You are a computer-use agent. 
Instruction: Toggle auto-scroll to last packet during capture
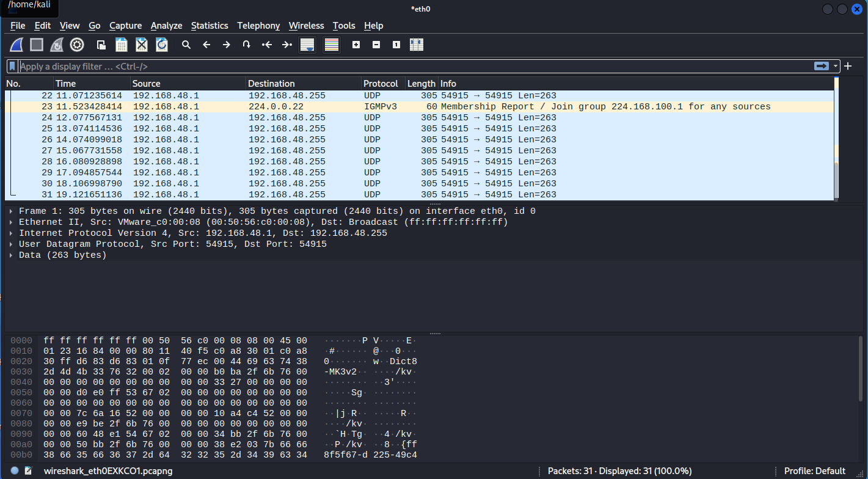(x=307, y=45)
